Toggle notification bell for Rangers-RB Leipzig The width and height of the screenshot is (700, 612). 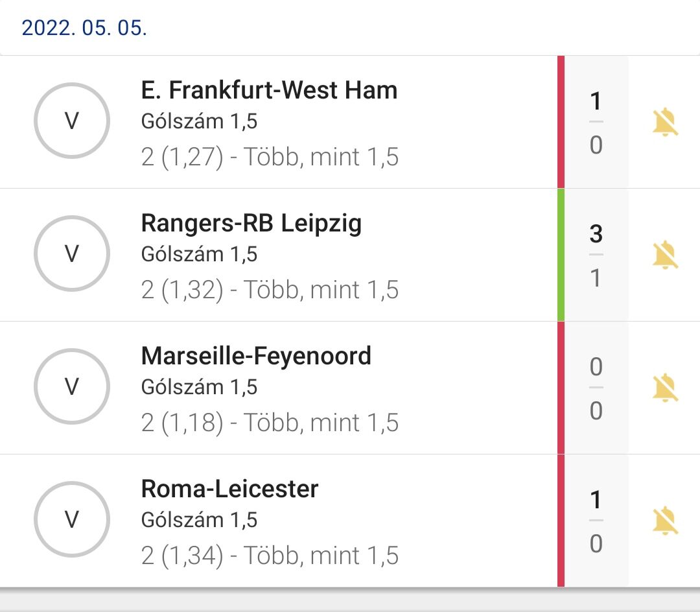tap(664, 255)
